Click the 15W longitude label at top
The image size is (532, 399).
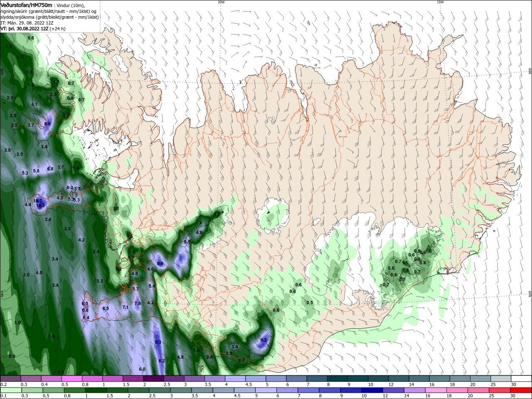point(440,2)
